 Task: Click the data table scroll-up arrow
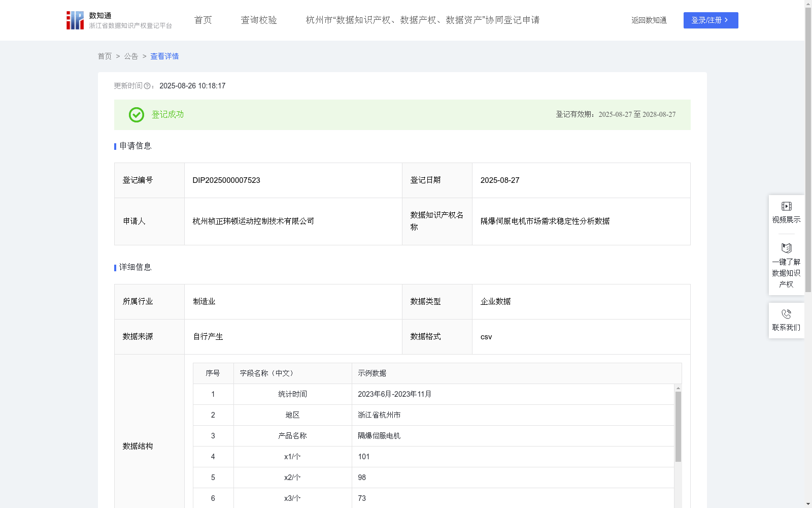point(678,388)
